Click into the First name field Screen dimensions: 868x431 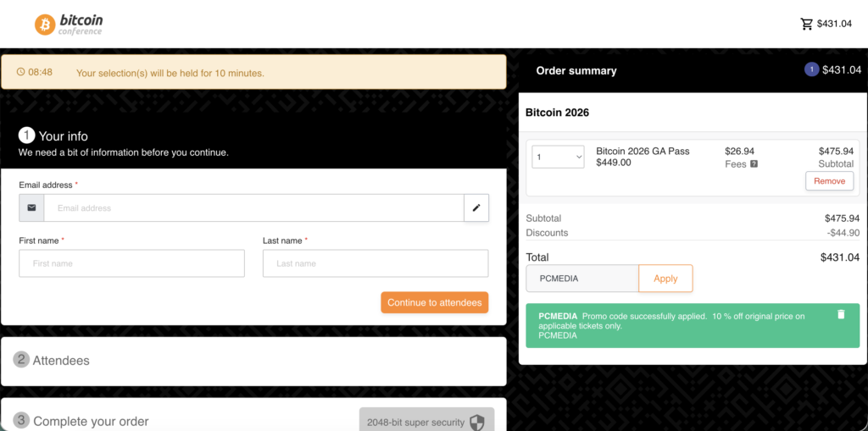tap(131, 263)
